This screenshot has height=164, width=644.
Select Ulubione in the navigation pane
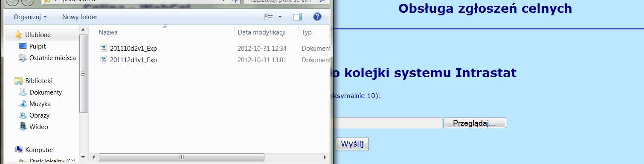[x=38, y=35]
